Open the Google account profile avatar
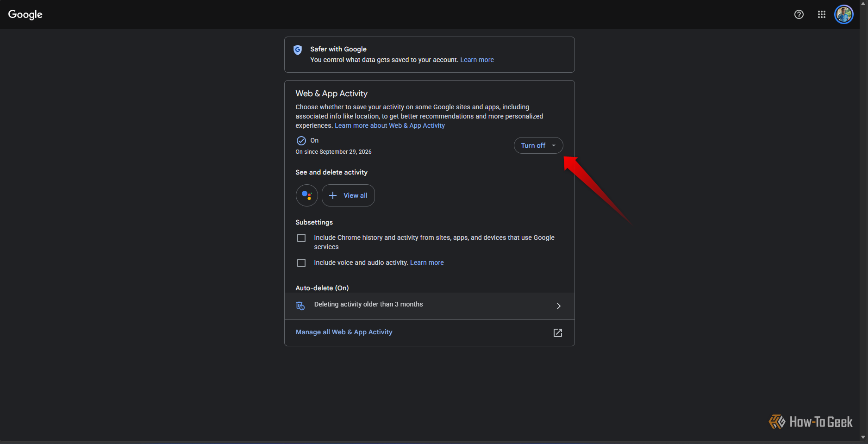The image size is (868, 444). pos(843,14)
